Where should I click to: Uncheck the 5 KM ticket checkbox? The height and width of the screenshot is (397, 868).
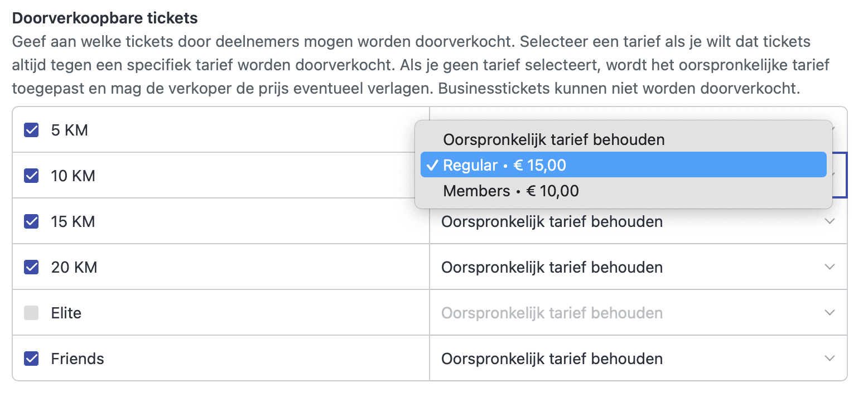(31, 130)
